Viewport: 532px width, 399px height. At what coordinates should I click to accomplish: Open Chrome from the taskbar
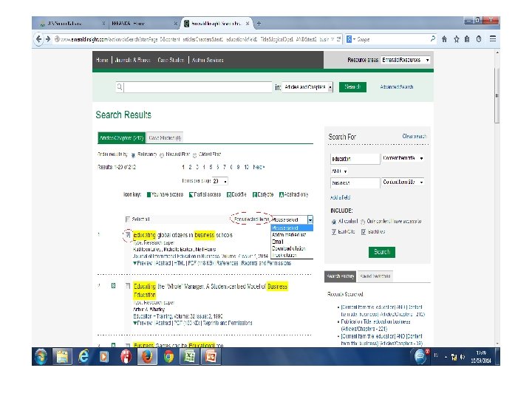coord(168,357)
